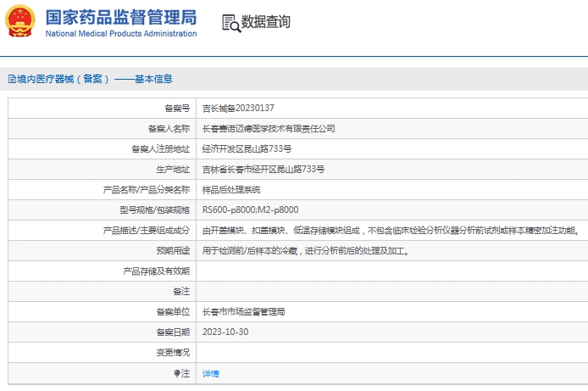Select the company name 长春赛诺迈德医学技术有限责任公司
The image size is (588, 391).
pyautogui.click(x=269, y=129)
